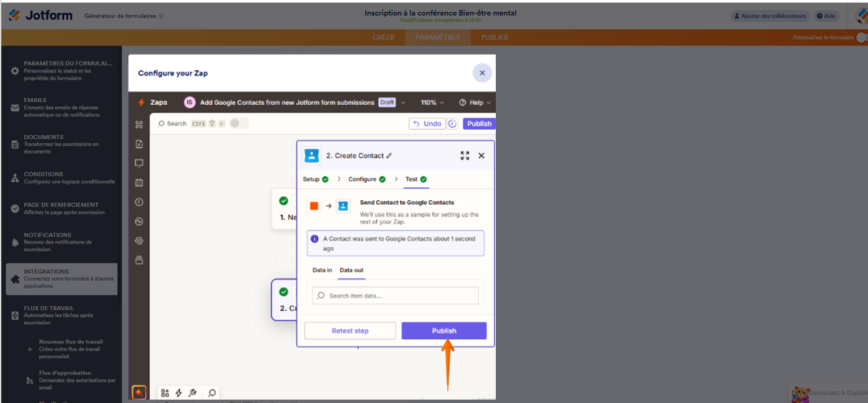The width and height of the screenshot is (868, 403).
Task: Open activity status icon in Zapier sidebar
Action: coord(139,221)
